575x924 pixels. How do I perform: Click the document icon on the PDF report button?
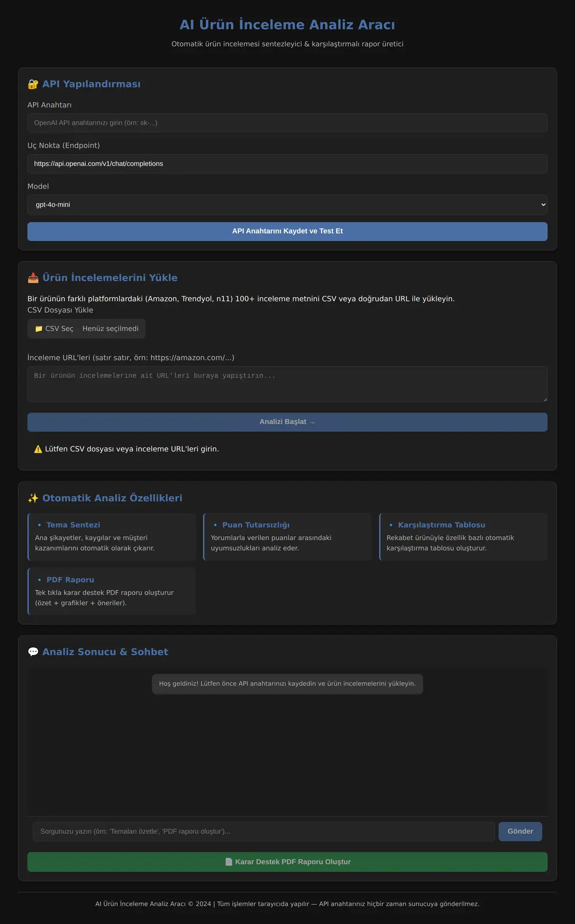229,862
